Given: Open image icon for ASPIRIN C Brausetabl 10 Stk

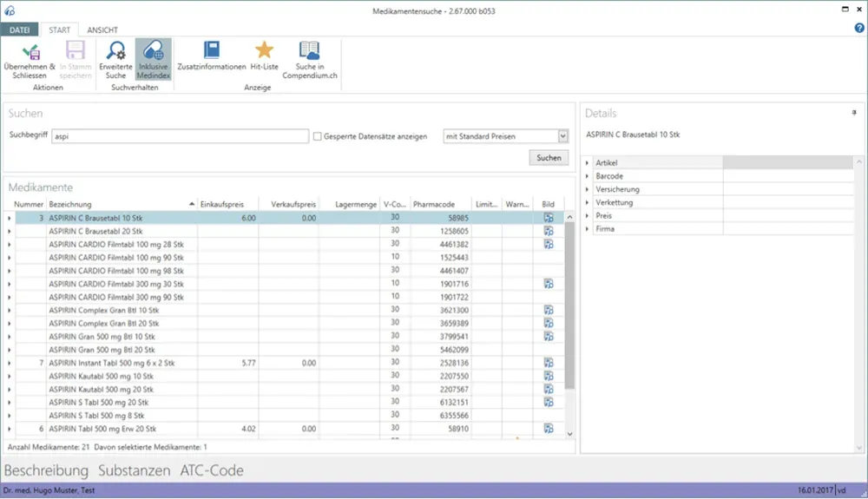Looking at the screenshot, I should point(548,218).
